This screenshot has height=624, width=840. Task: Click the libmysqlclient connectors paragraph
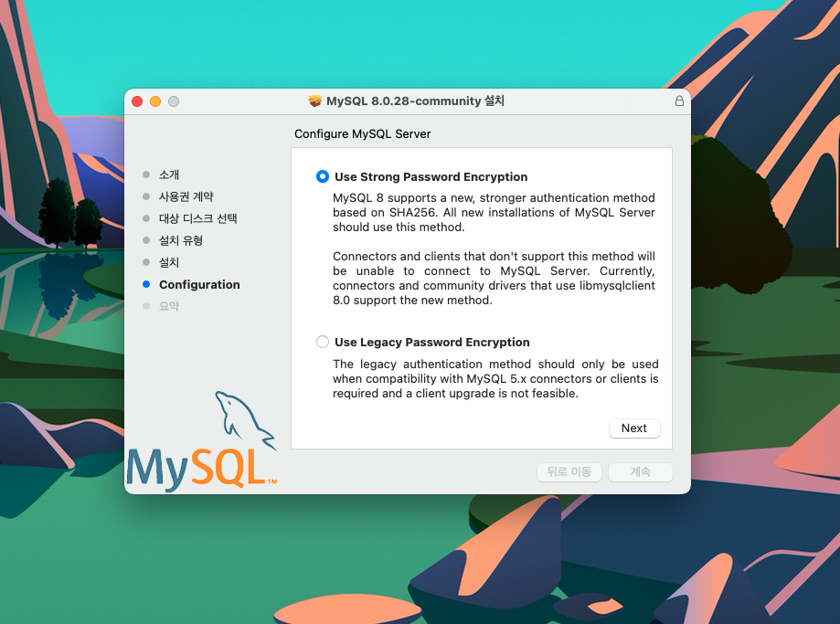coord(494,278)
